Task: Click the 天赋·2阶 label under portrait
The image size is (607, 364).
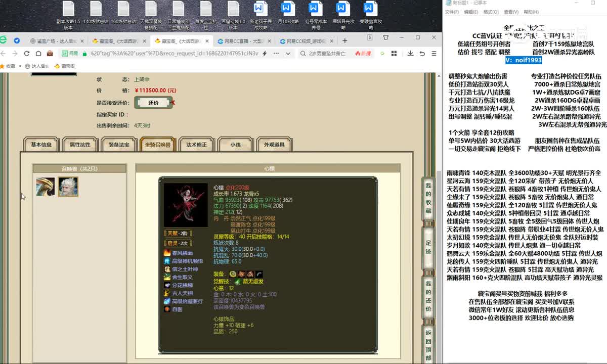Action: click(x=178, y=233)
